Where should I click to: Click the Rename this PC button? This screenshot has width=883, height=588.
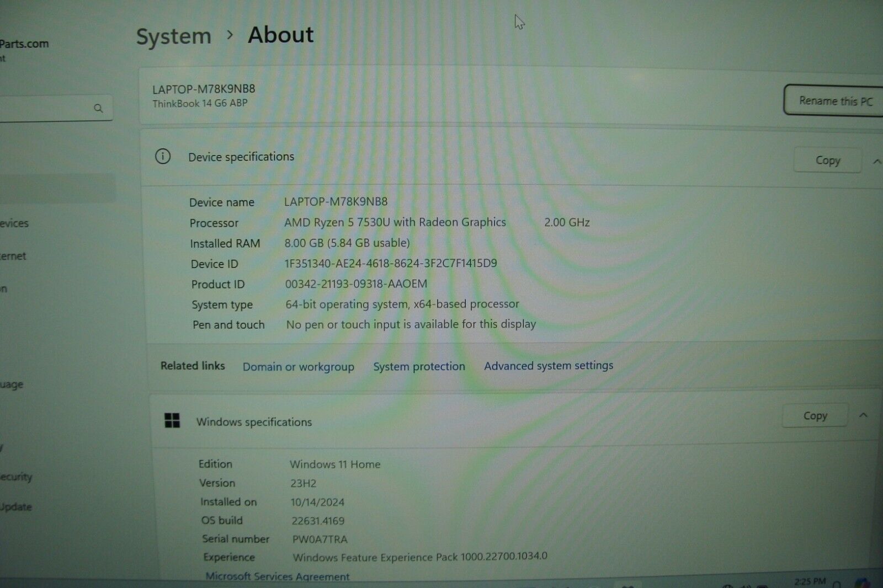click(x=834, y=100)
